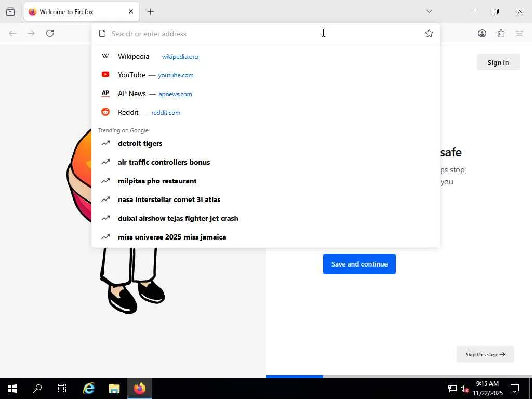The height and width of the screenshot is (399, 532).
Task: Reload the current page
Action: (x=50, y=33)
